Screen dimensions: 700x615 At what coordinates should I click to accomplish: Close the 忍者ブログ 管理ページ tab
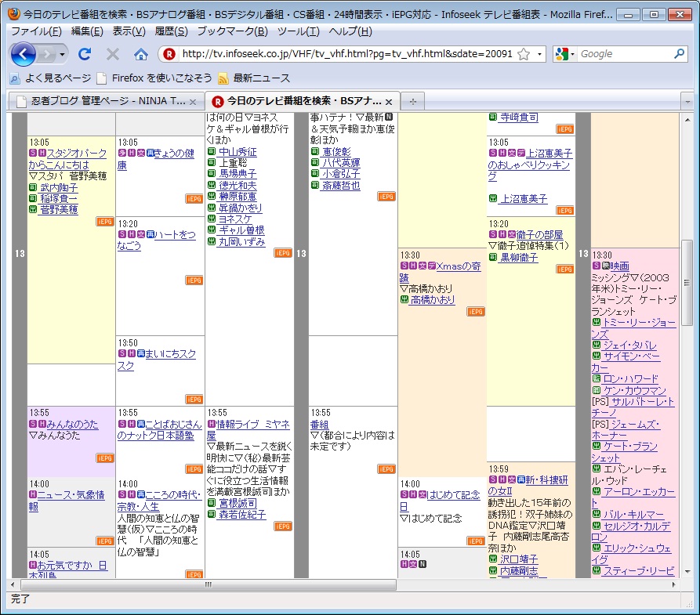point(193,102)
